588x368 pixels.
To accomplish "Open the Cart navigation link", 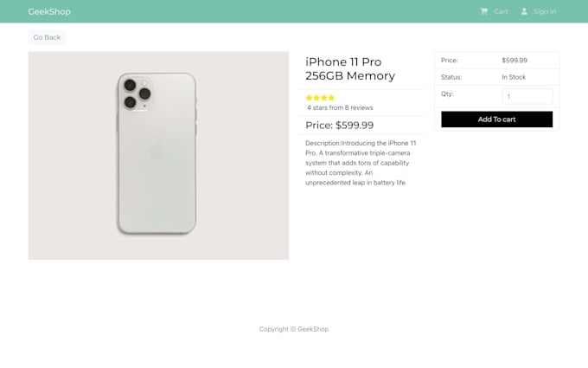I will click(501, 11).
